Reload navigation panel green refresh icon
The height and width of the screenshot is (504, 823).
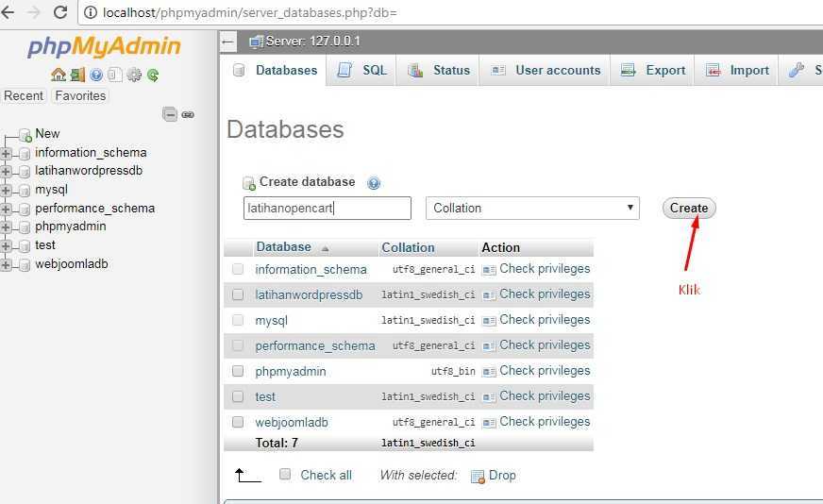tap(153, 76)
